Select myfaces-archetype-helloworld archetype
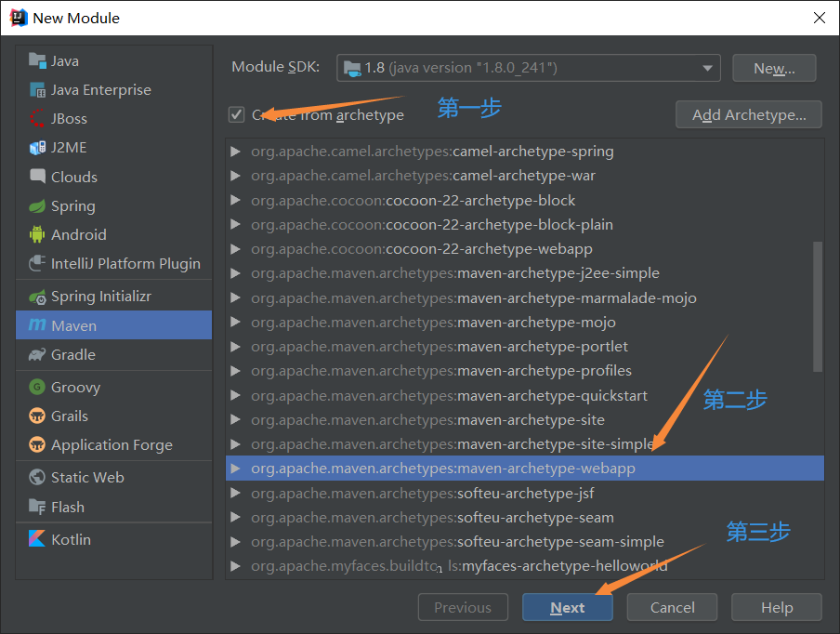The image size is (840, 634). [x=524, y=566]
